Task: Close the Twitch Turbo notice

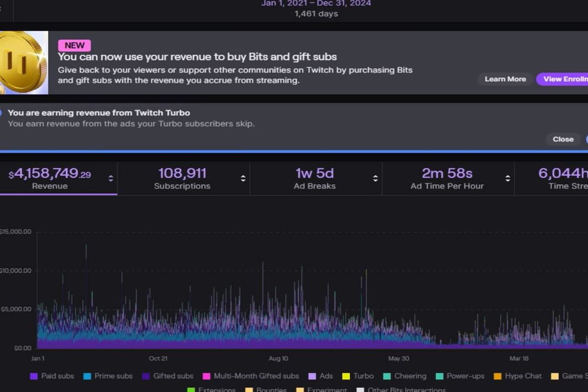Action: (563, 139)
